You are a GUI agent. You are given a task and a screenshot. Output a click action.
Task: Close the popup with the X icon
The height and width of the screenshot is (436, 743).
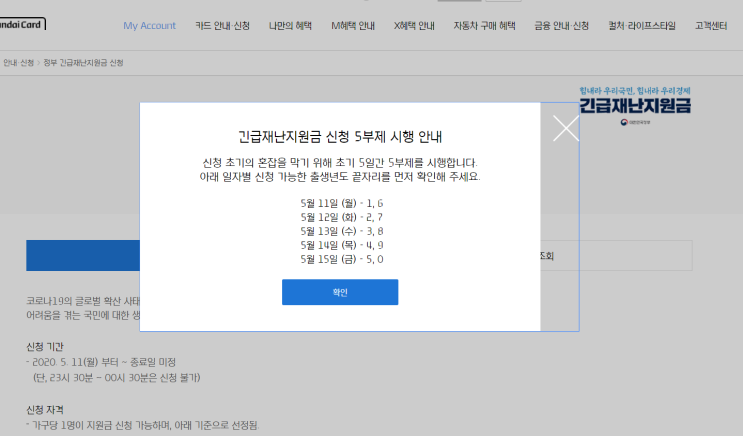tap(566, 128)
